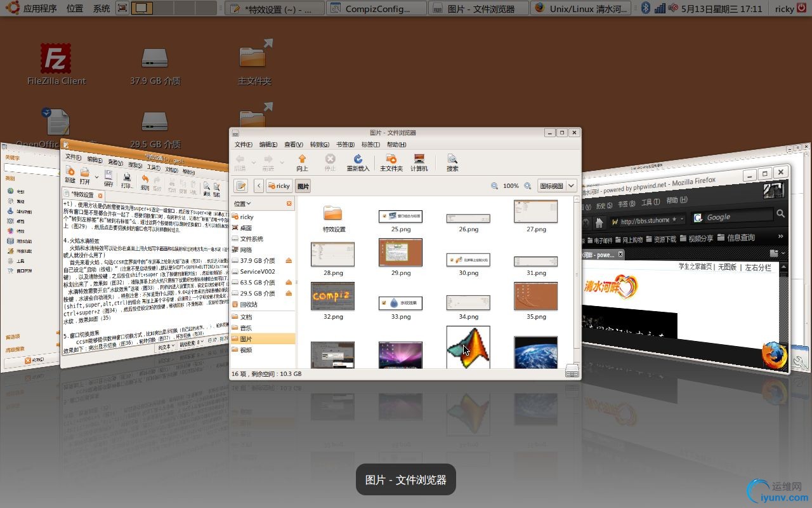The width and height of the screenshot is (812, 508).
Task: Click the Bluetooth icon in top panel
Action: point(646,8)
